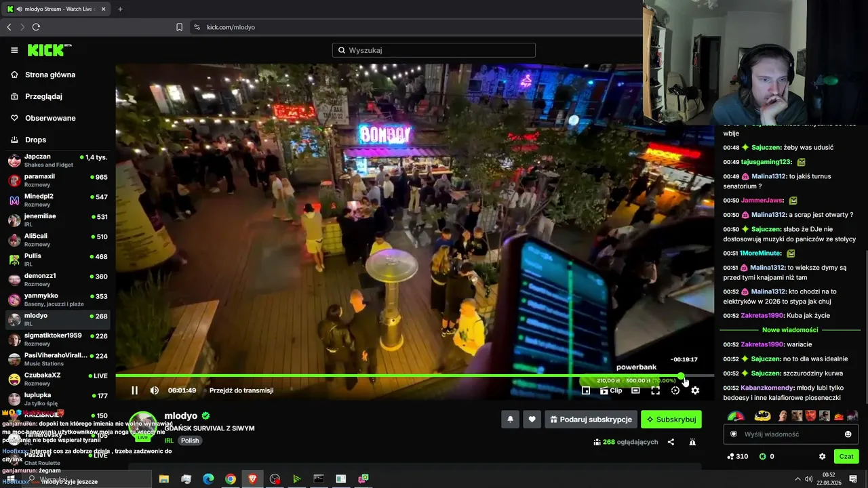
Task: Open the playback speed control icon
Action: click(x=675, y=390)
